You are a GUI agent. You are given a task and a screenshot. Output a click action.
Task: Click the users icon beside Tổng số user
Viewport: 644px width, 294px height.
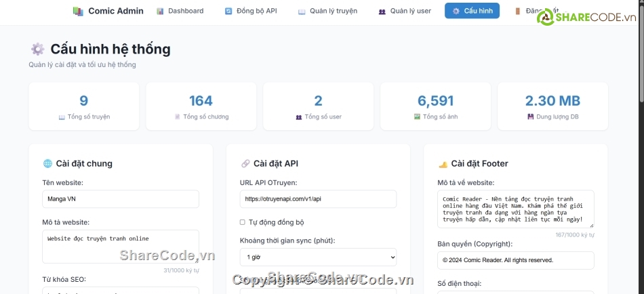pyautogui.click(x=298, y=117)
